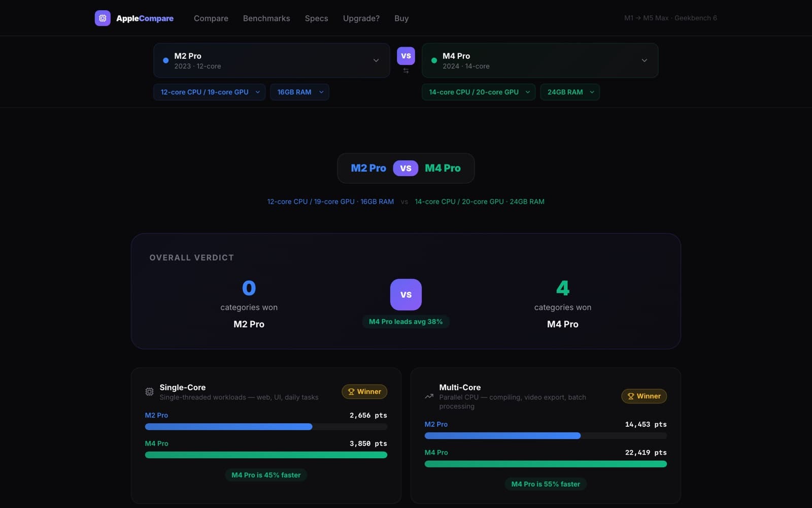Click the 2,656 pts score

(368, 416)
